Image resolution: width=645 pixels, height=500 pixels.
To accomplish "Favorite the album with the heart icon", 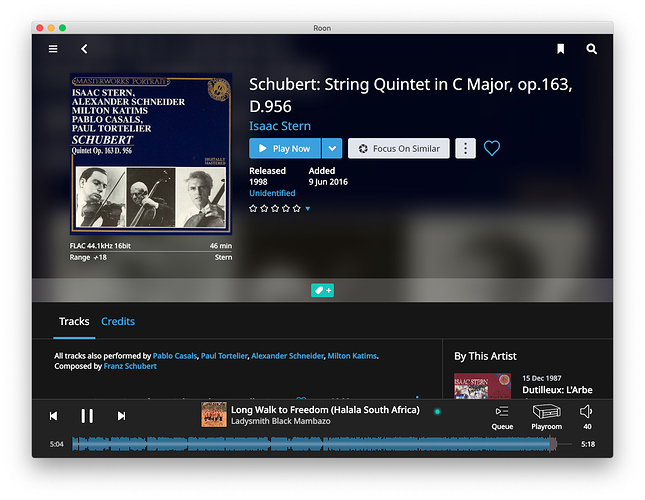I will click(492, 148).
